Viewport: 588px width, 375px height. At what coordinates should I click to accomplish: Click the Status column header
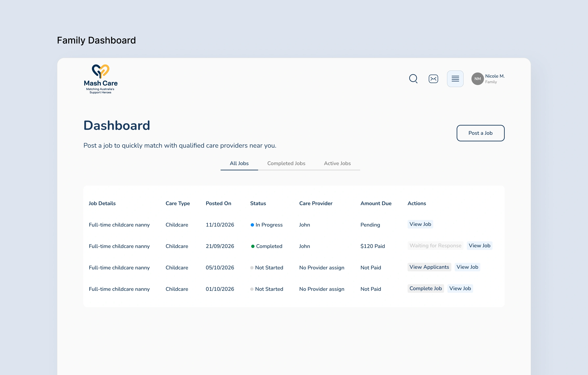(x=258, y=203)
